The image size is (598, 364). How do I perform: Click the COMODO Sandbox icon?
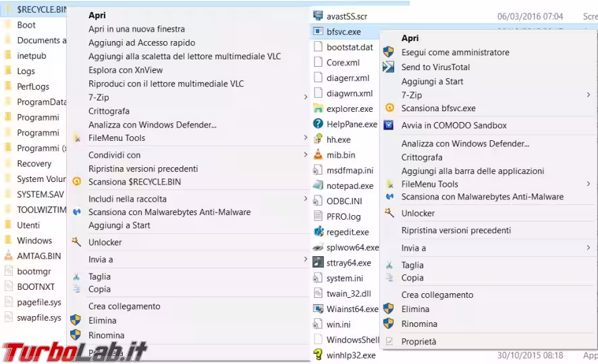coord(388,125)
